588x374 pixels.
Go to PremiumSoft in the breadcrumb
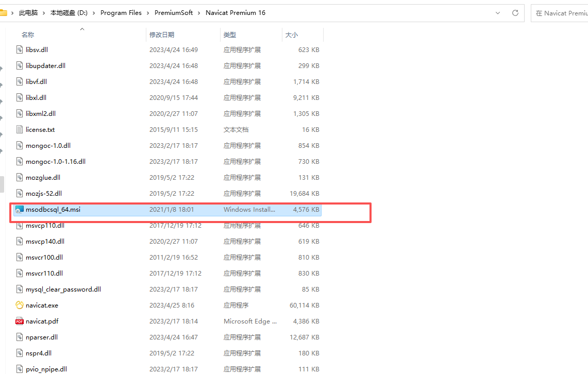click(x=174, y=13)
